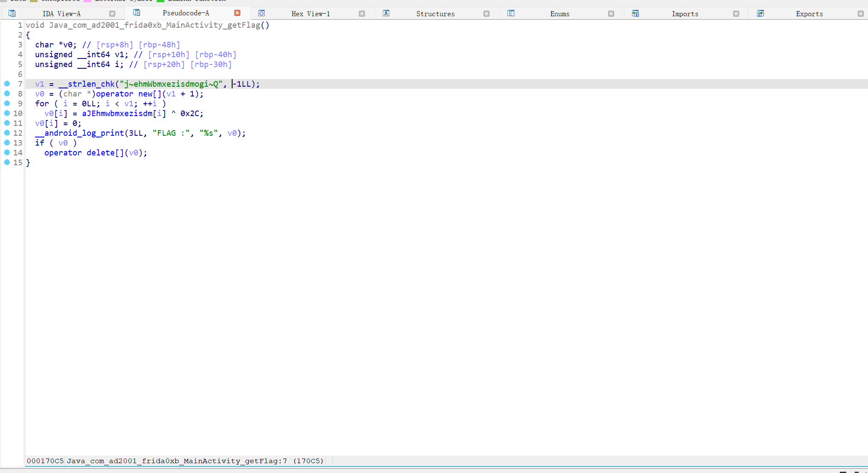Toggle breakpoint dot on line 9
The image size is (868, 473).
click(7, 103)
